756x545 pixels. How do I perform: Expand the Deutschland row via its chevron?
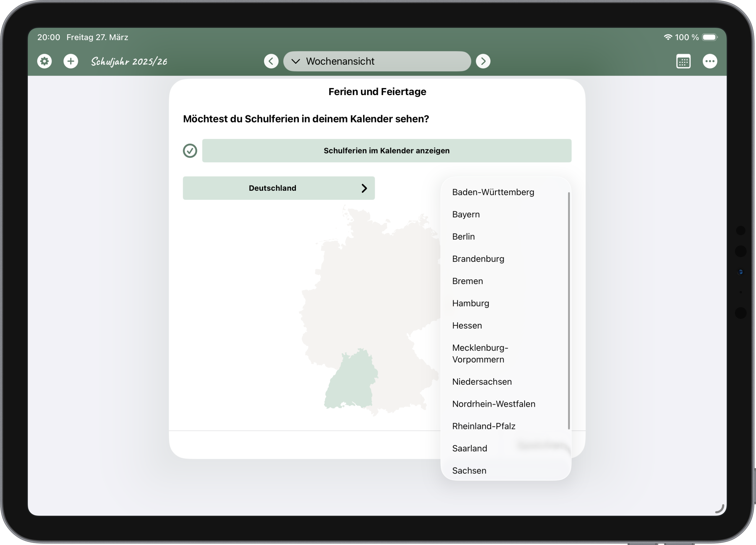[364, 188]
